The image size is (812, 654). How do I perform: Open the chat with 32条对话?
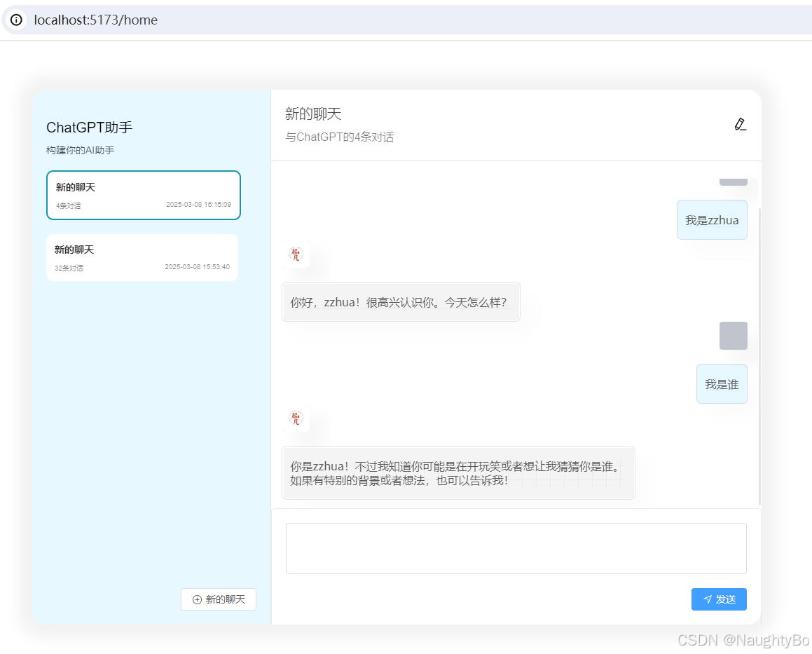[x=142, y=257]
